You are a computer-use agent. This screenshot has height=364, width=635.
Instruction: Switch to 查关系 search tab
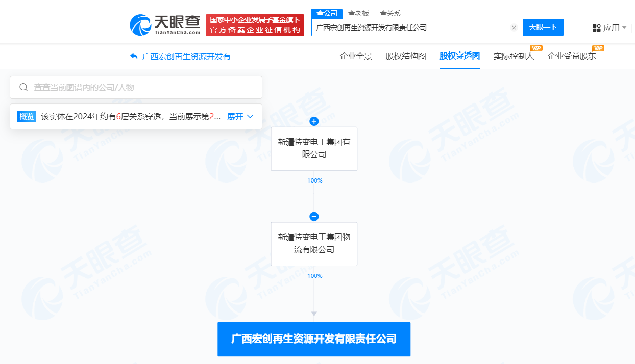tap(390, 13)
